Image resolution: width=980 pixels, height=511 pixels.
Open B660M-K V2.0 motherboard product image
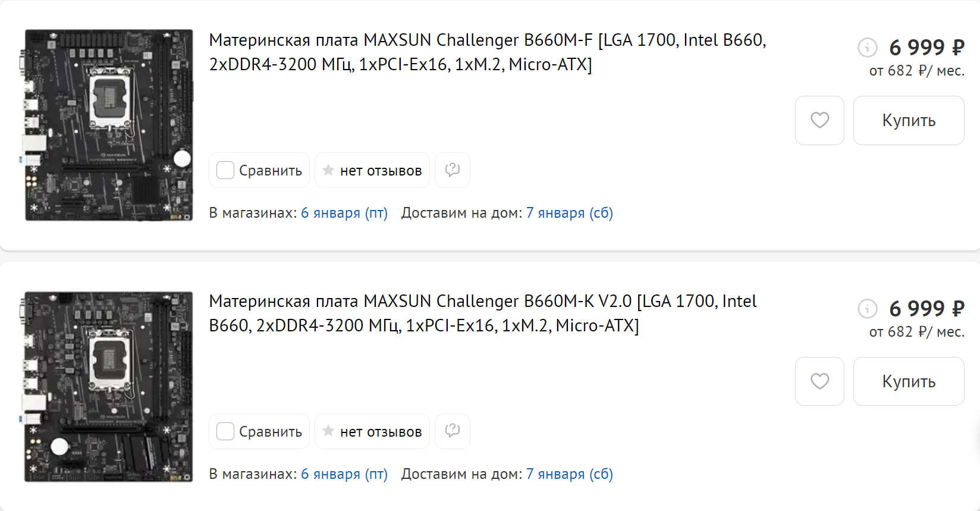pos(108,386)
